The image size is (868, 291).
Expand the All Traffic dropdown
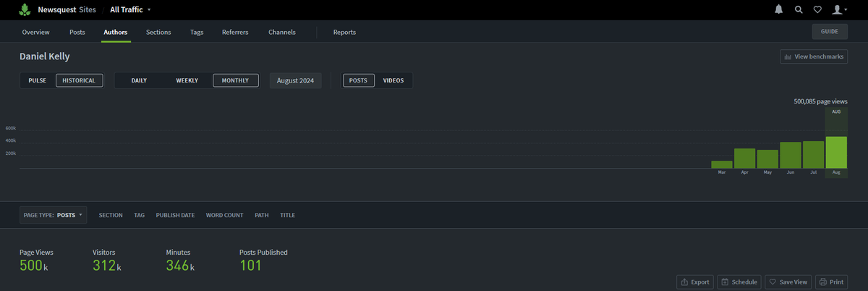point(130,10)
